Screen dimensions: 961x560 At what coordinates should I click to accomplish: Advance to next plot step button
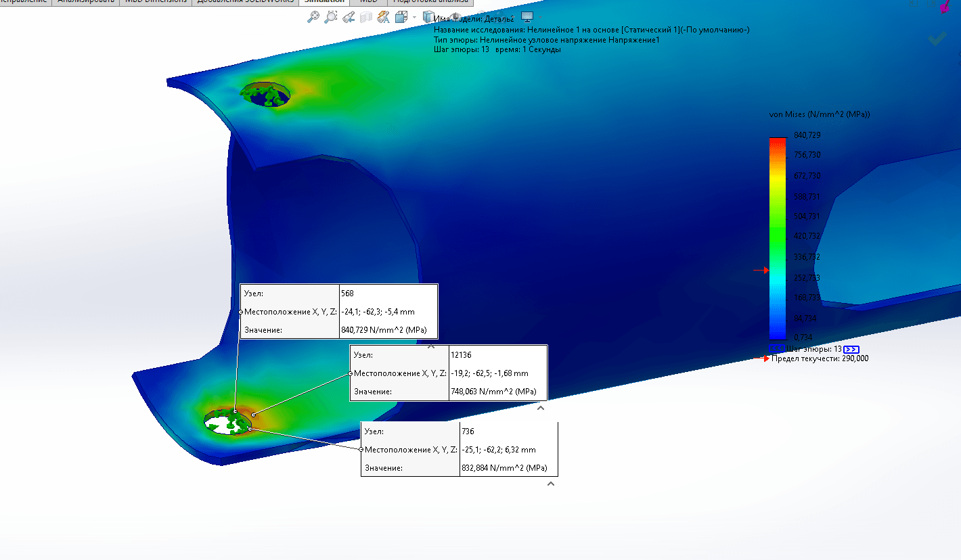point(851,349)
